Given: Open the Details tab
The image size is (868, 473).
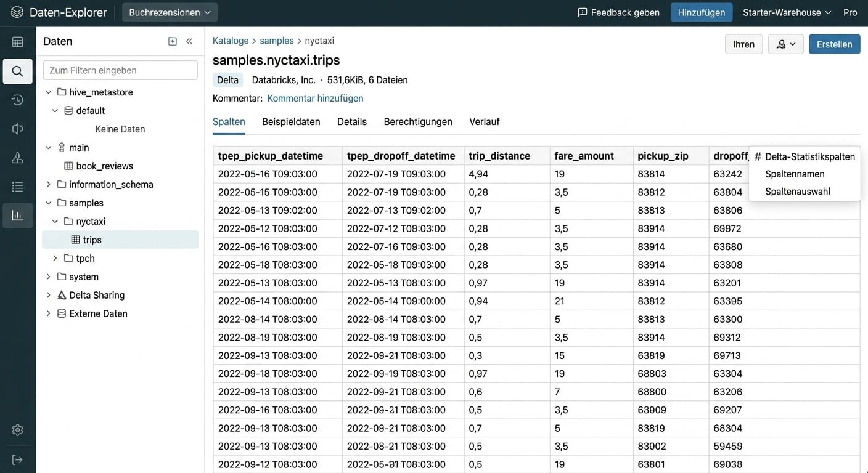Looking at the screenshot, I should [352, 121].
